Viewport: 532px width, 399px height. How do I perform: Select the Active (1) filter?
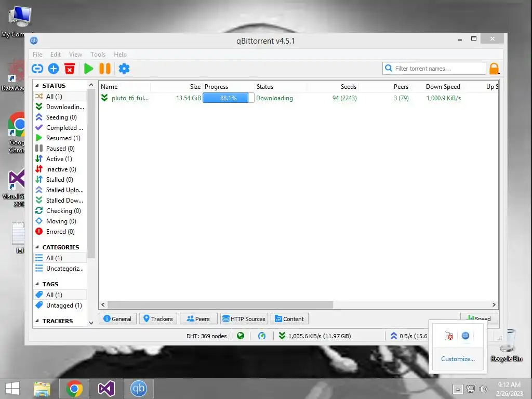60,159
